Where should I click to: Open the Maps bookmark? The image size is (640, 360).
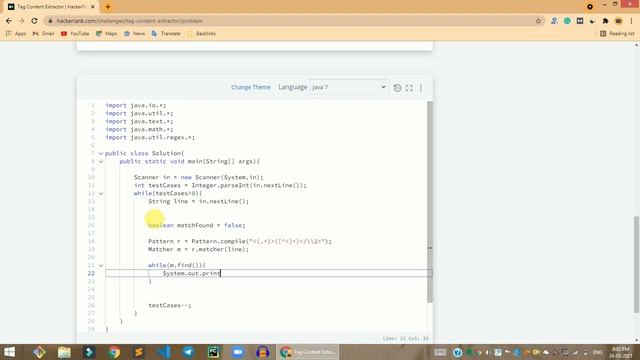(x=107, y=33)
